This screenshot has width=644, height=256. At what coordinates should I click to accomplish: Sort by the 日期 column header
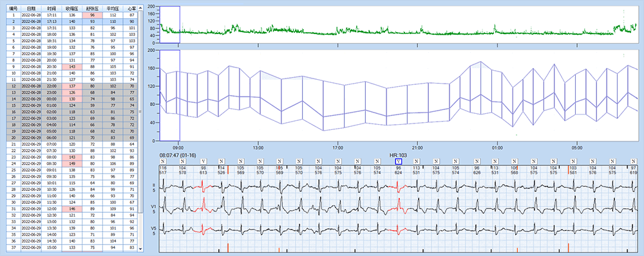pyautogui.click(x=31, y=8)
